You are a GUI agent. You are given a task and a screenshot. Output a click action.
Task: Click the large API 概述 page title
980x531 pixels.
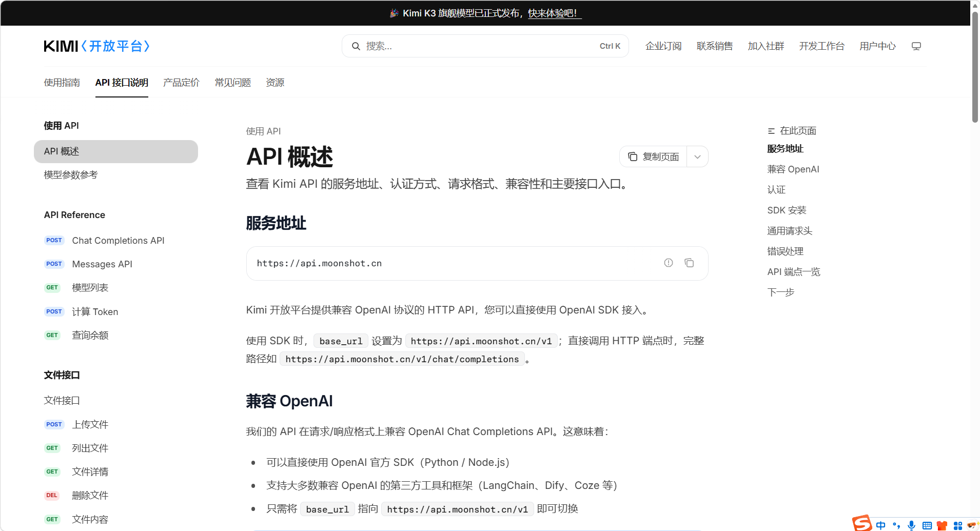pos(290,157)
